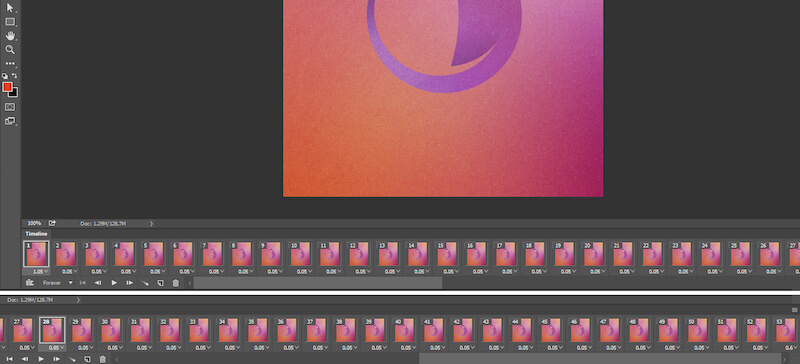
Task: Select first frame button next to Forever
Action: point(83,283)
